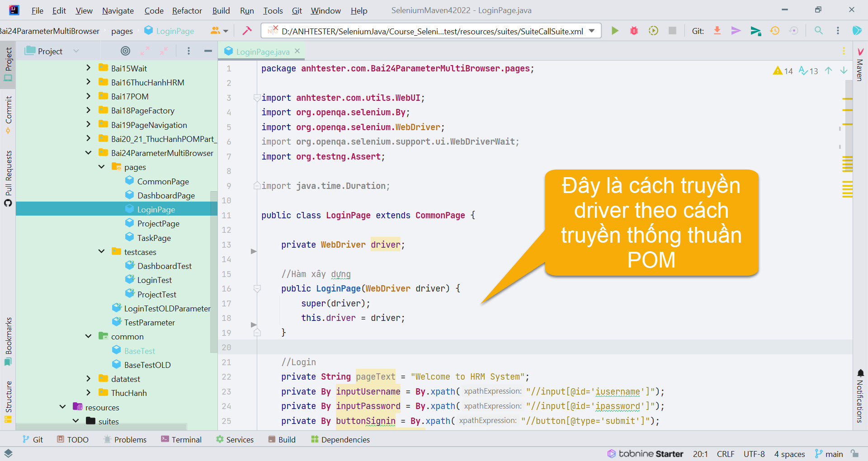Open the Commit side tool window

tap(8, 115)
